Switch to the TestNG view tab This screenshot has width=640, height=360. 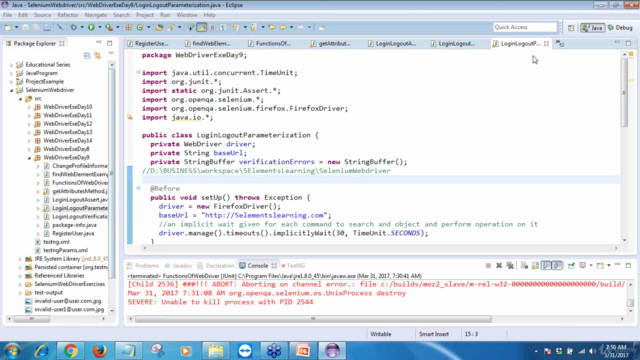click(293, 266)
